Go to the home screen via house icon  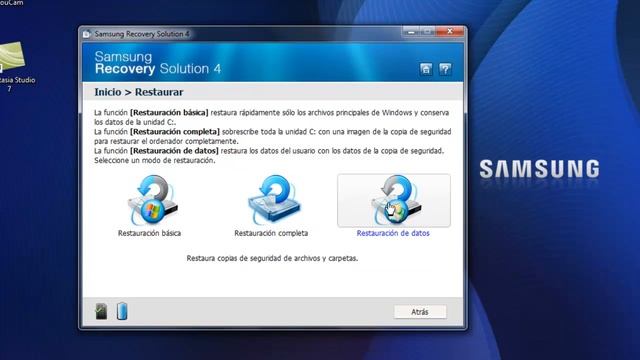(x=426, y=69)
